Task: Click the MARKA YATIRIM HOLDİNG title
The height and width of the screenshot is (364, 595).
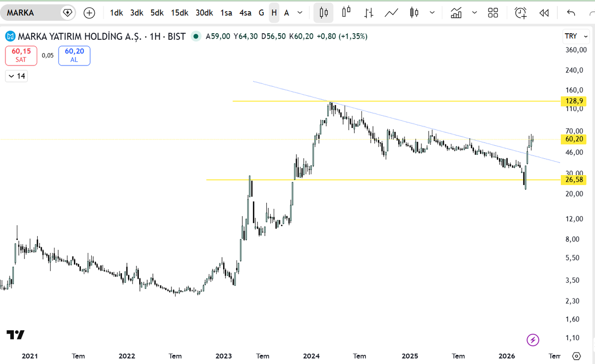Action: [80, 36]
